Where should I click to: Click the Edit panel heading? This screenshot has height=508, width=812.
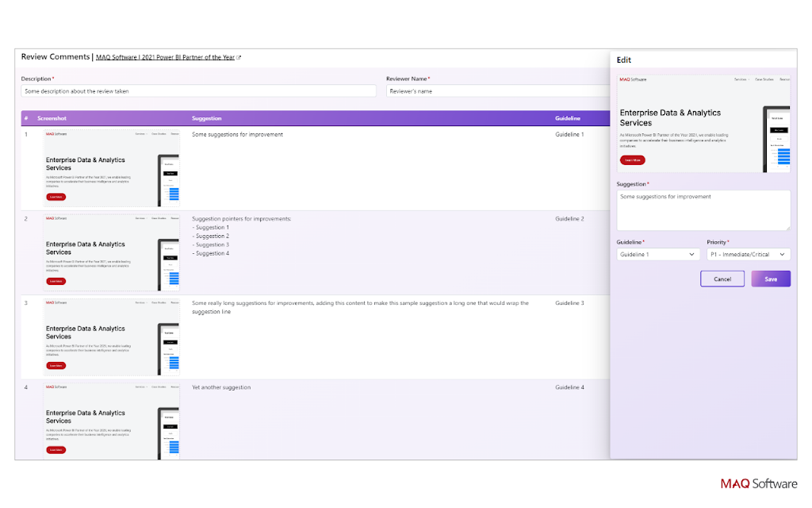coord(623,60)
